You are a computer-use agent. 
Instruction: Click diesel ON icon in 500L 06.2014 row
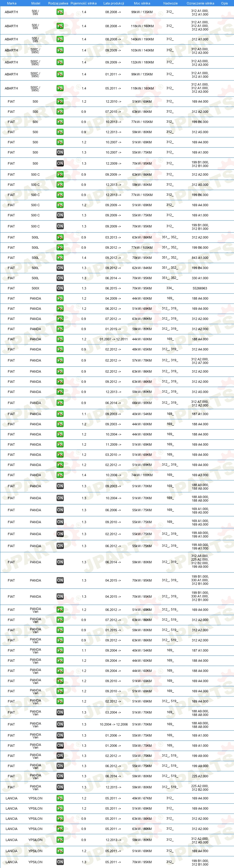60,278
